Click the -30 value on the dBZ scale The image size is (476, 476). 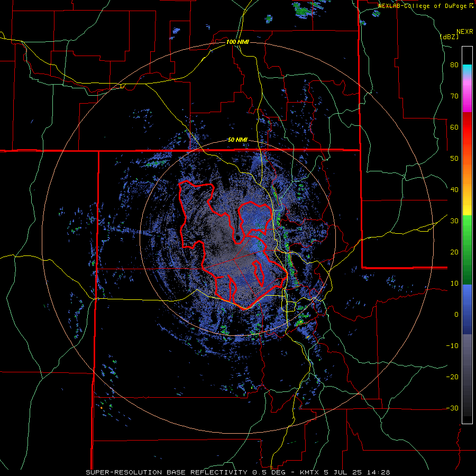(452, 408)
